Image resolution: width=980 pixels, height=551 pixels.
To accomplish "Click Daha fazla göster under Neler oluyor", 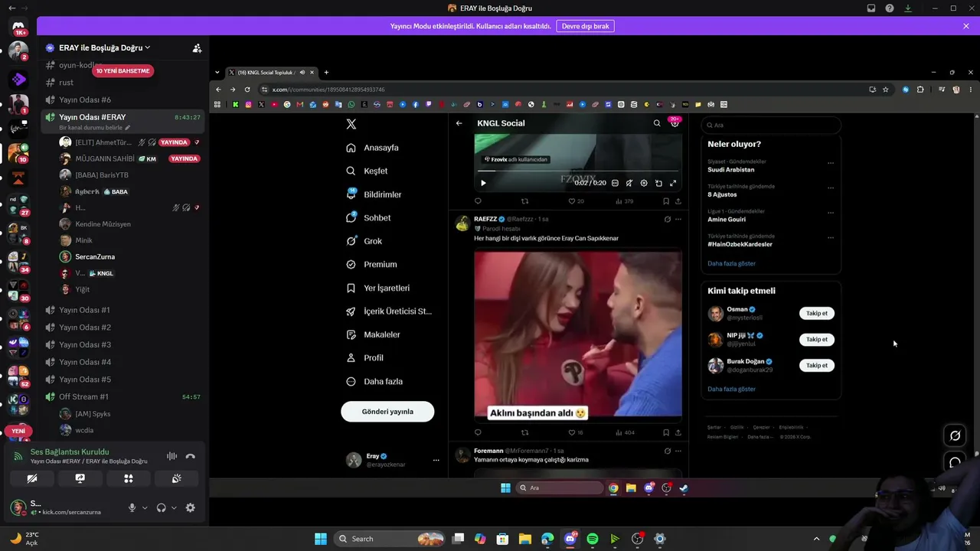I will coord(731,263).
